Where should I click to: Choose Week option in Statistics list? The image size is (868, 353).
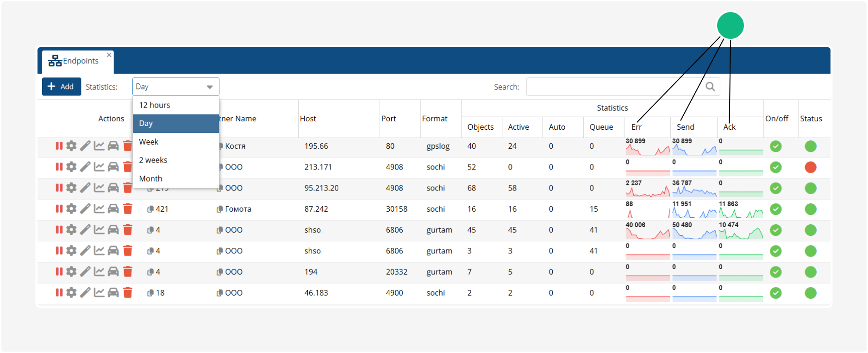tap(175, 142)
